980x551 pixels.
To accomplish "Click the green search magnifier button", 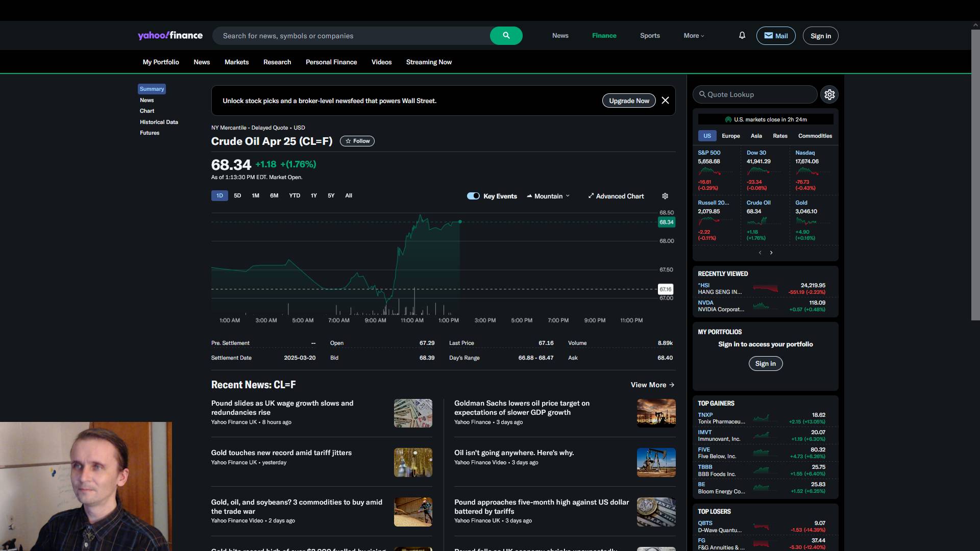I will tap(506, 36).
